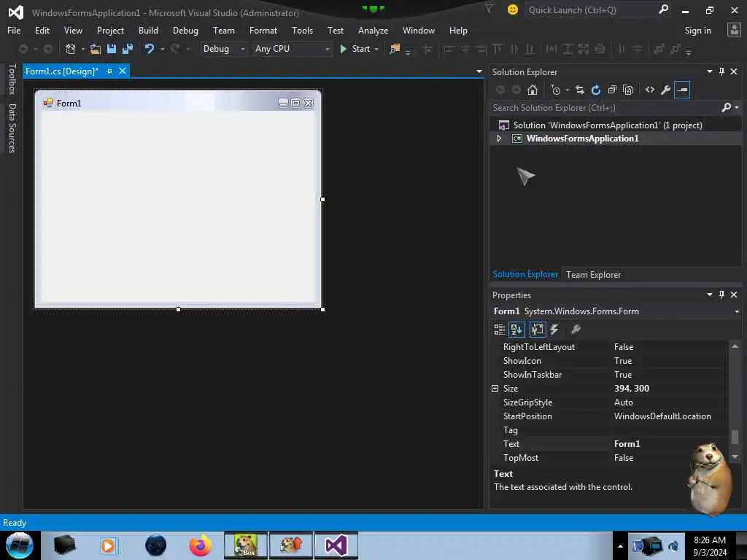Click the Text property value Form1
747x560 pixels.
coord(627,444)
